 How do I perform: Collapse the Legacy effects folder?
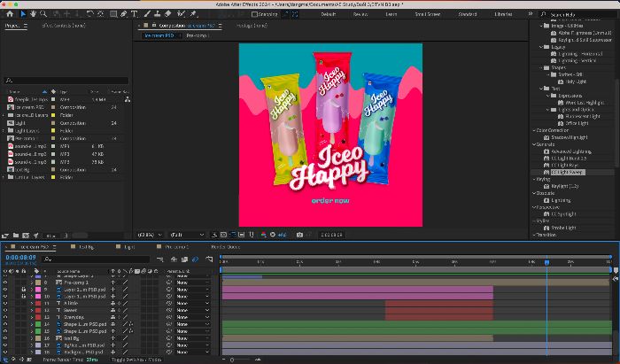(541, 47)
